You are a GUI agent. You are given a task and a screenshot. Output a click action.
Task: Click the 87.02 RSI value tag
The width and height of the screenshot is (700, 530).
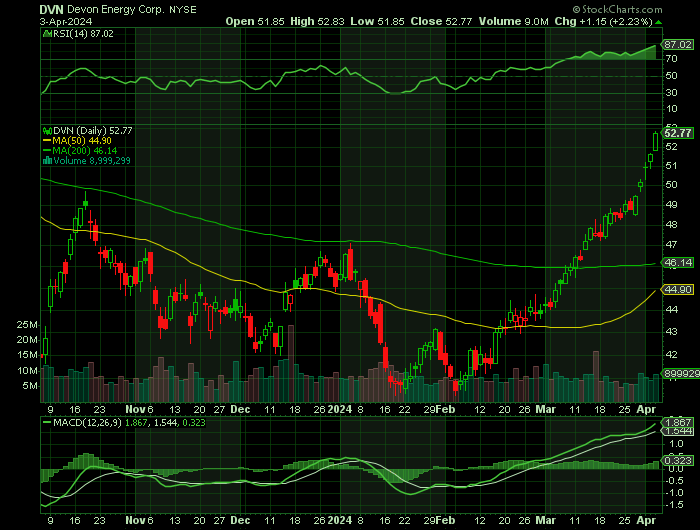coord(678,45)
